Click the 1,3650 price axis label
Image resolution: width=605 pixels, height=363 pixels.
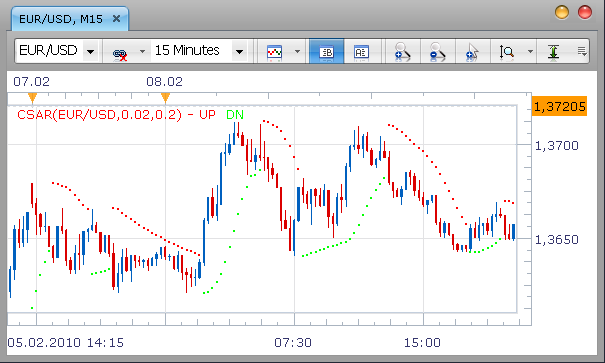pos(556,240)
